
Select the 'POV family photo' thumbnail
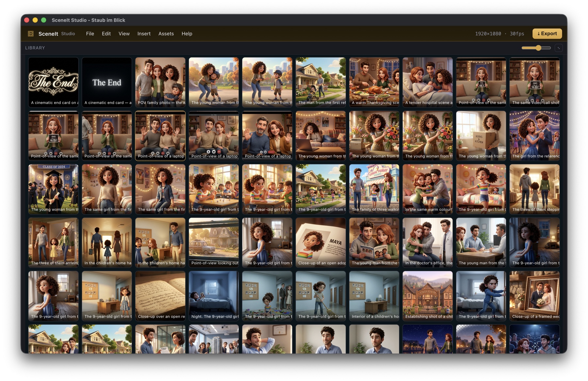(x=160, y=82)
